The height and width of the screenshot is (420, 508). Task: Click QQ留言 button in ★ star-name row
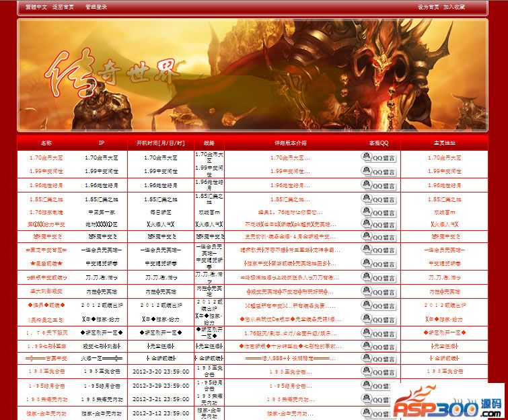tap(378, 263)
